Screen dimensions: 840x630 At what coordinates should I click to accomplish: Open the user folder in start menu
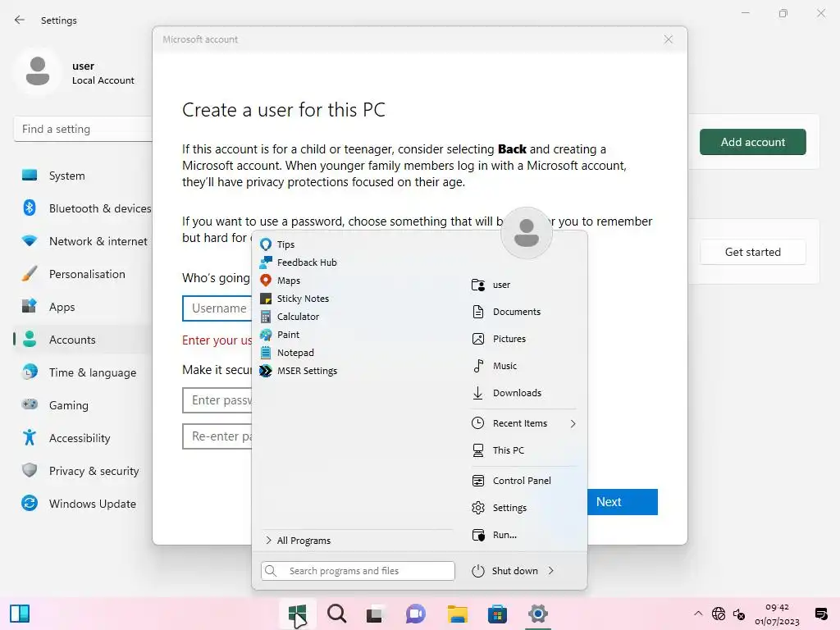coord(491,285)
